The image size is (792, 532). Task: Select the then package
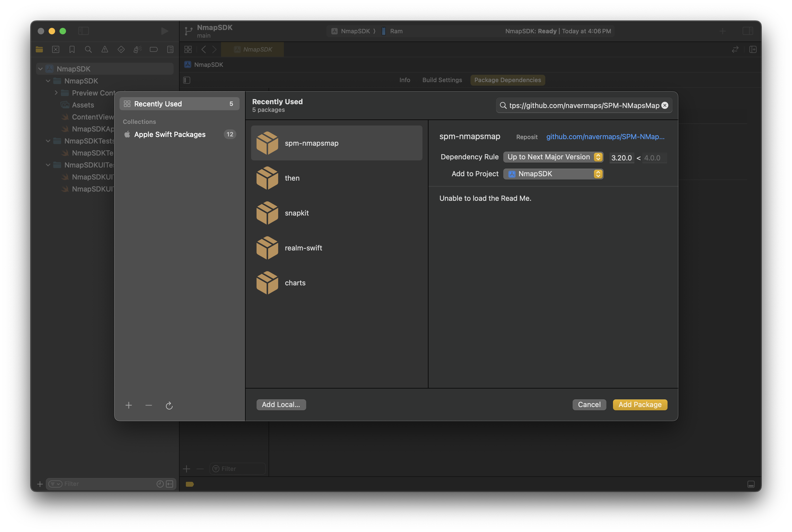pyautogui.click(x=337, y=178)
